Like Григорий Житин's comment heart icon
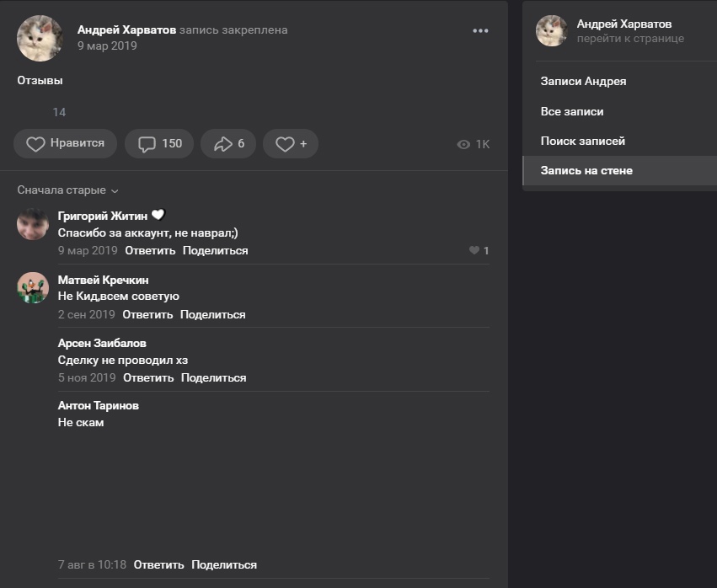717x588 pixels. pos(474,251)
